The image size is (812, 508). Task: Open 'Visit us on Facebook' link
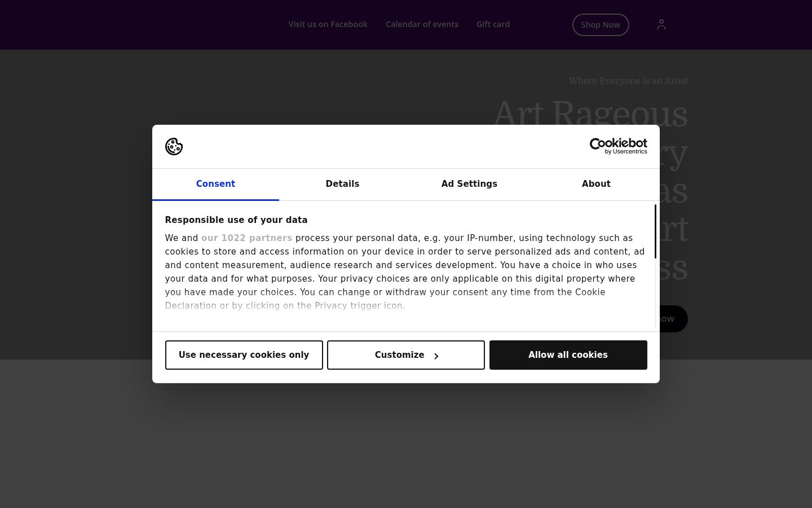[x=328, y=24]
